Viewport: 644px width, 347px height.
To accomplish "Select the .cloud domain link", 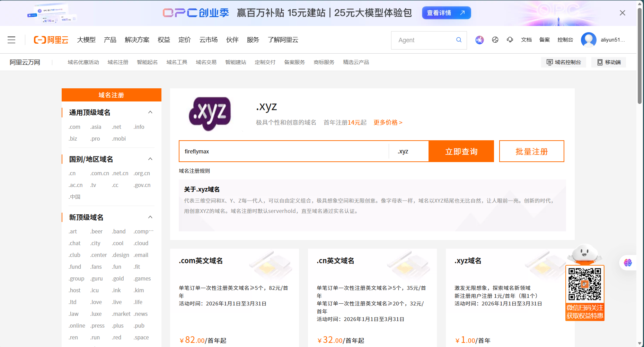I will tap(141, 243).
